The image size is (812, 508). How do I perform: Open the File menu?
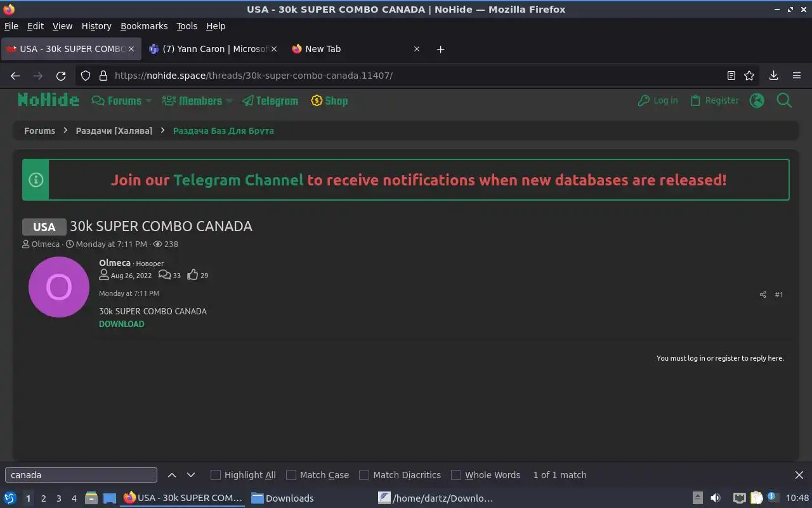point(11,26)
